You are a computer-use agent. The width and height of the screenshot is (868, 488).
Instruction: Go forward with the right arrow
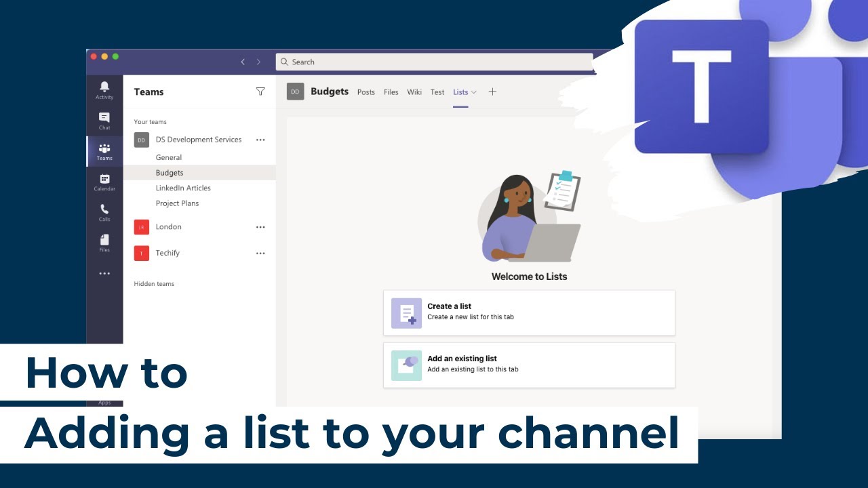258,62
